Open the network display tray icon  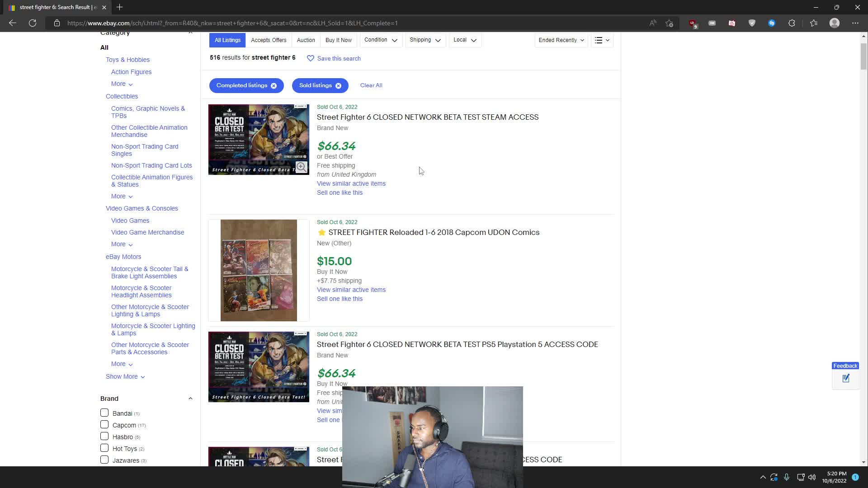point(800,477)
